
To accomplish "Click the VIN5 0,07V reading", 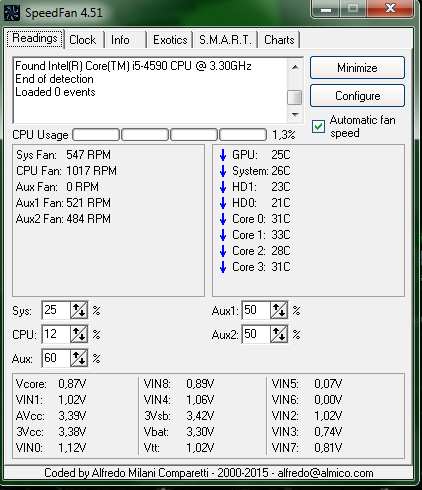I will [x=307, y=384].
